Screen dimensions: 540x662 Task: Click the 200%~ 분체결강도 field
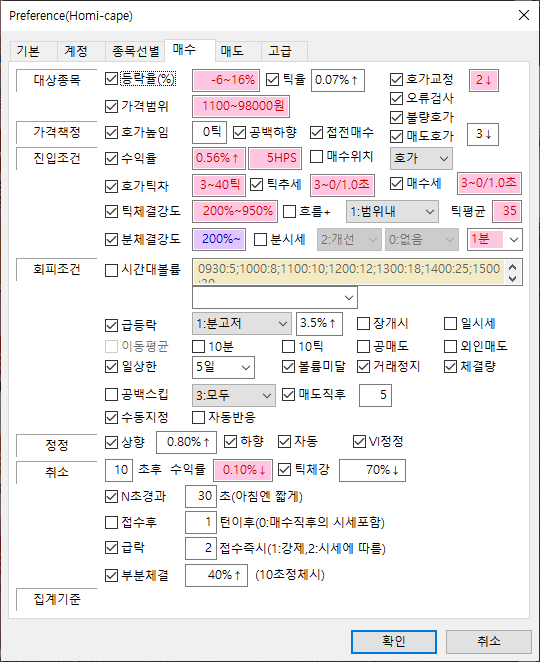[219, 239]
